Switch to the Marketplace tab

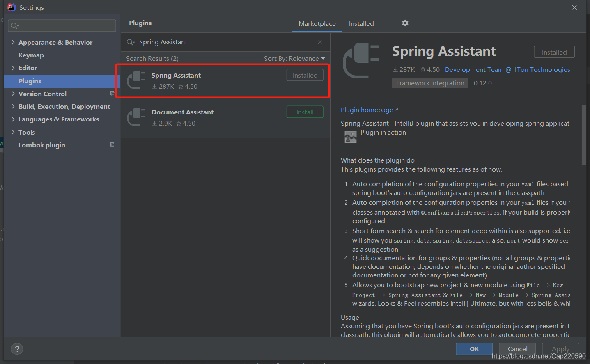coord(317,24)
